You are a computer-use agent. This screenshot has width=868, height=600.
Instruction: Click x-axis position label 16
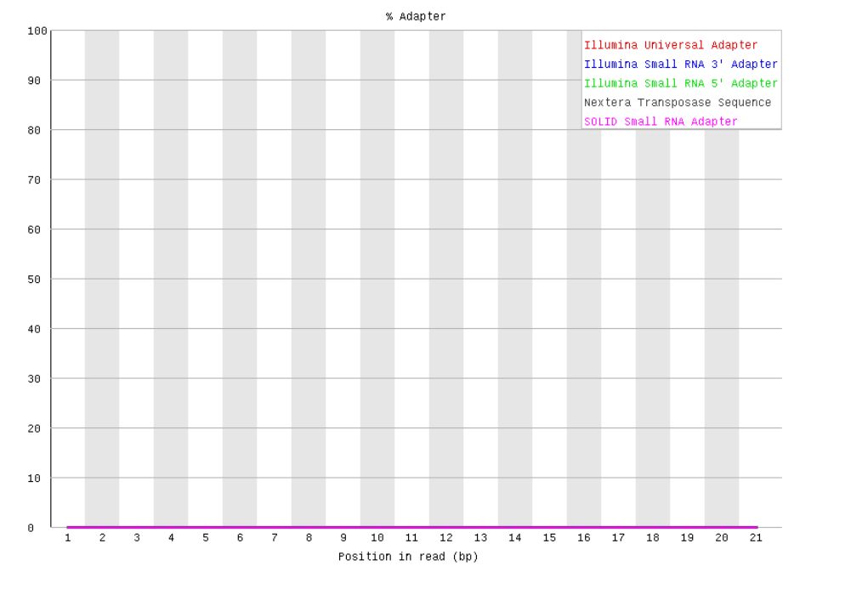pyautogui.click(x=583, y=537)
